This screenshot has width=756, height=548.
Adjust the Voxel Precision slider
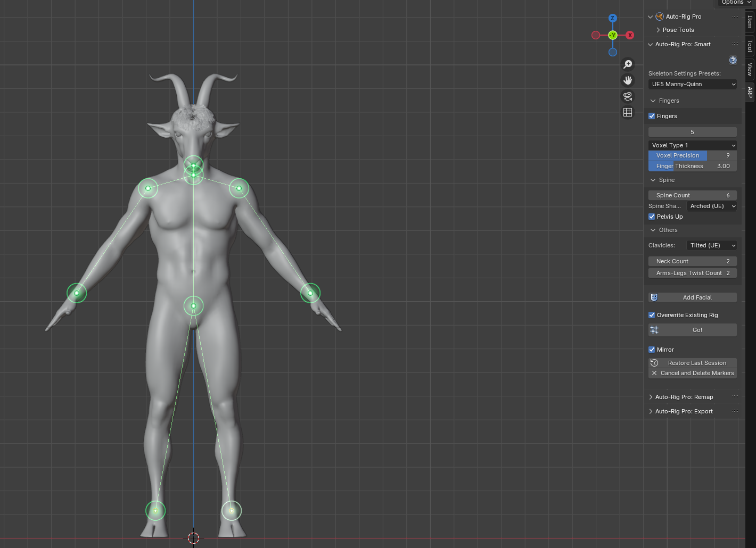click(x=693, y=155)
